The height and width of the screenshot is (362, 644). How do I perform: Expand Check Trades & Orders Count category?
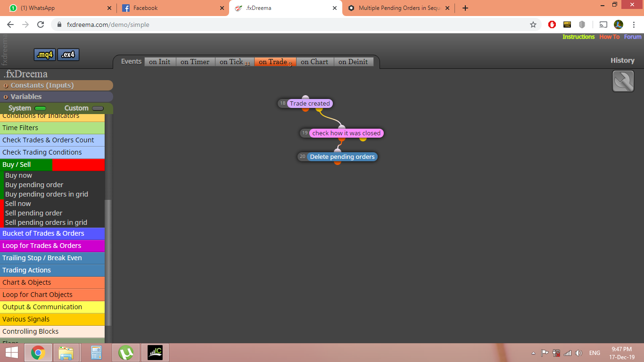point(52,140)
